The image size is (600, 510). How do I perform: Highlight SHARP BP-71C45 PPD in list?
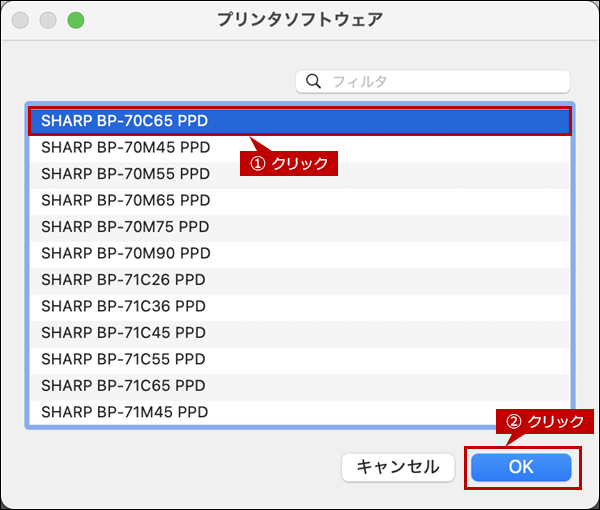tap(125, 333)
